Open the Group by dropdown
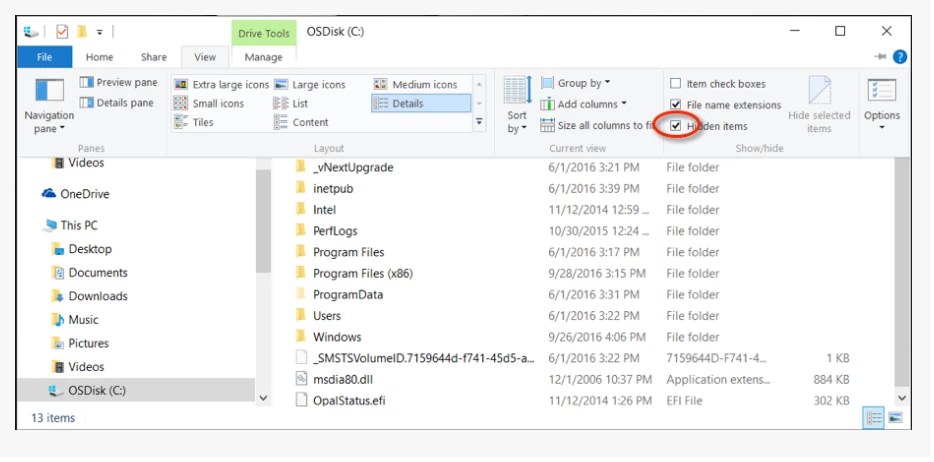Viewport: 934px width, 462px height. [x=575, y=83]
